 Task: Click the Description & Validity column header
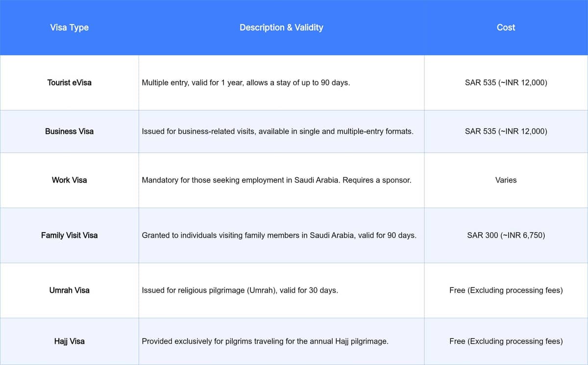[281, 27]
